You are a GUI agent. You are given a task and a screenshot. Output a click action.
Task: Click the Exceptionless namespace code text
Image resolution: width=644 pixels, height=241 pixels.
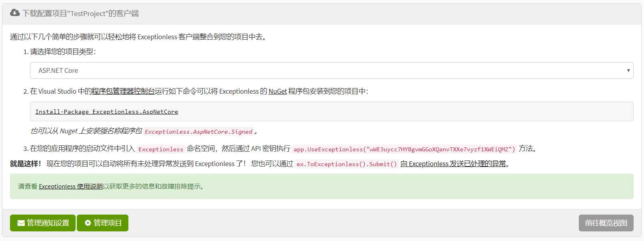point(161,149)
